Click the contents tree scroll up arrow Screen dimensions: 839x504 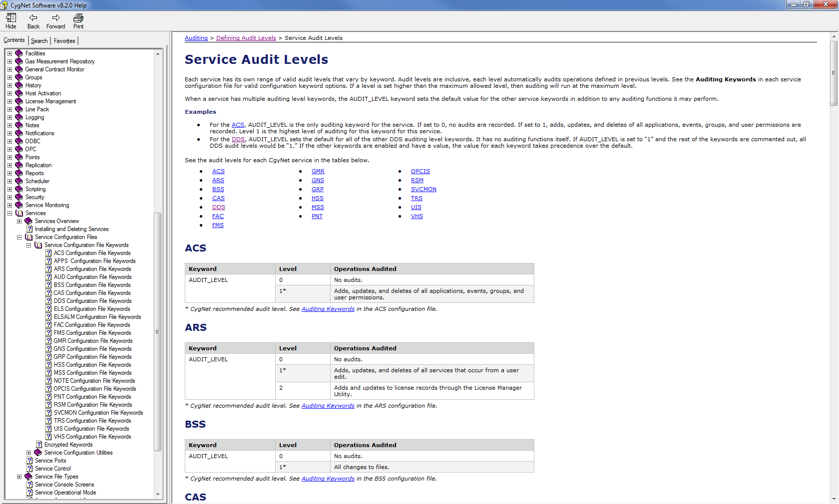[158, 53]
